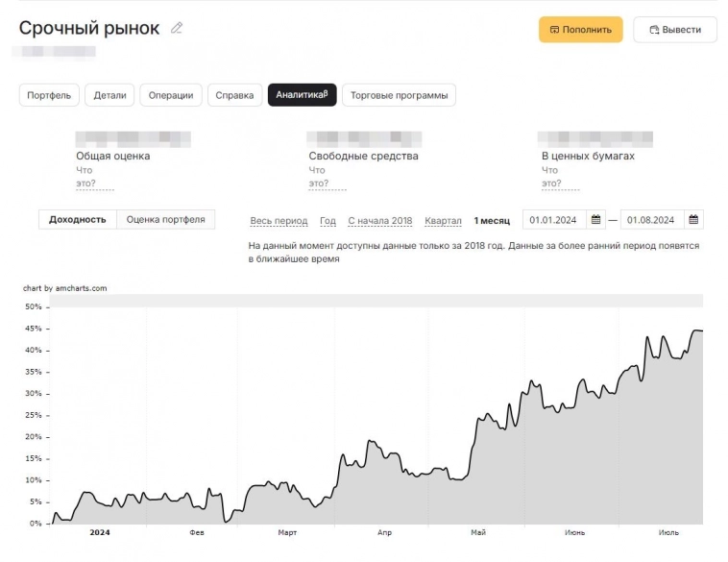
Task: Select the Год period link
Action: (328, 221)
